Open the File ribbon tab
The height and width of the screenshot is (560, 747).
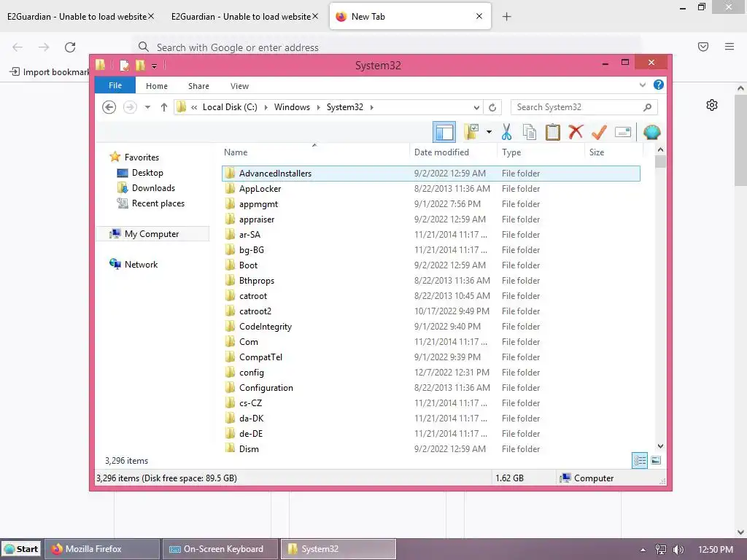(115, 85)
